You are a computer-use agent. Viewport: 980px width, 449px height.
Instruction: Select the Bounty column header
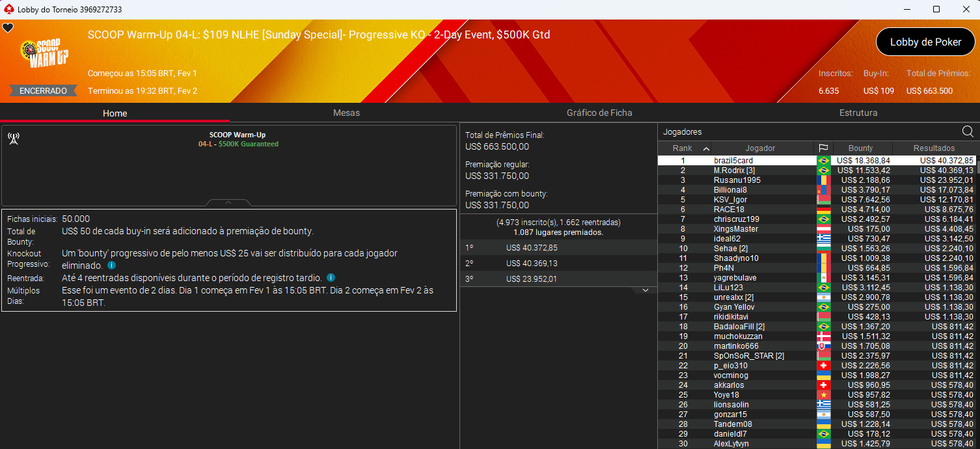pos(862,148)
